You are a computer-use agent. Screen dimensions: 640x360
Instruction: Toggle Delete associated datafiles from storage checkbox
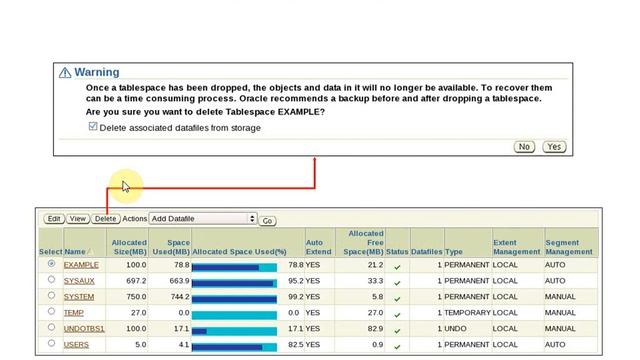click(93, 126)
